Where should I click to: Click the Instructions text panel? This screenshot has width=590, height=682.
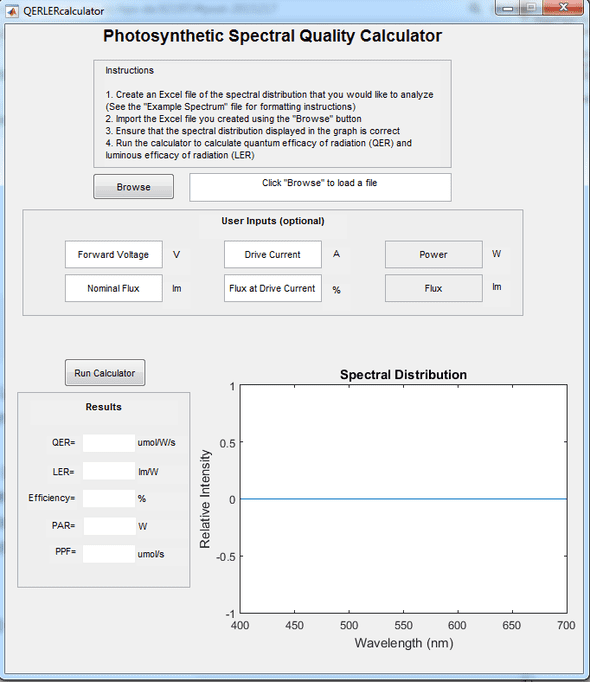[x=272, y=114]
